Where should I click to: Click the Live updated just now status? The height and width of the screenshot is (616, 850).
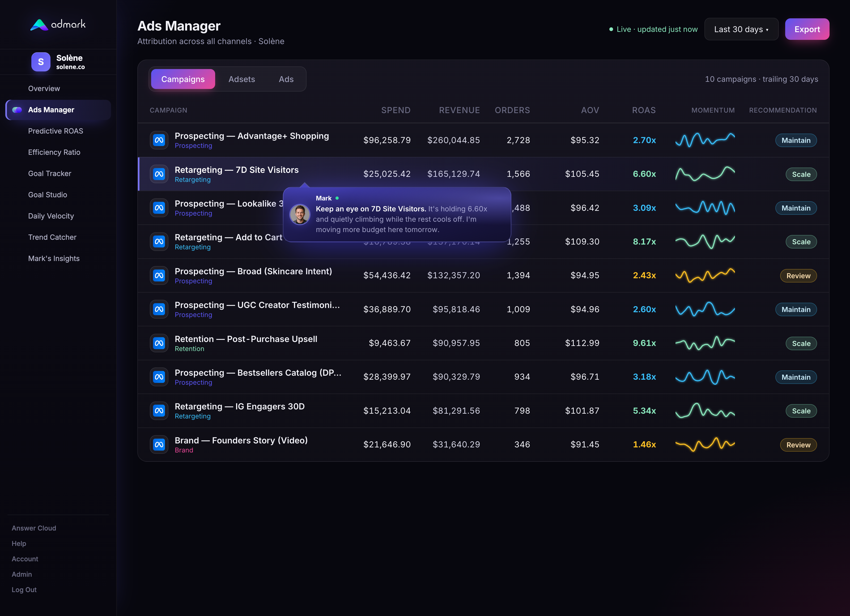[x=653, y=29]
